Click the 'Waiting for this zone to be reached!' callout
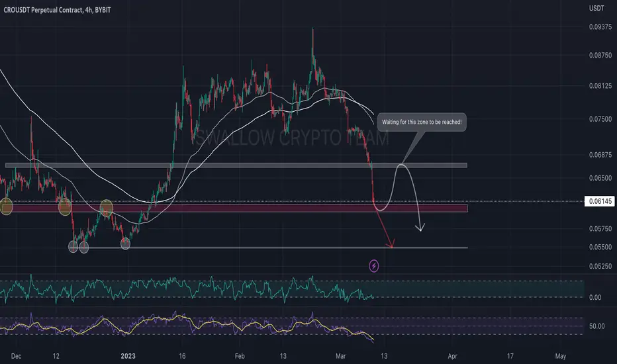This screenshot has height=364, width=617. click(422, 122)
